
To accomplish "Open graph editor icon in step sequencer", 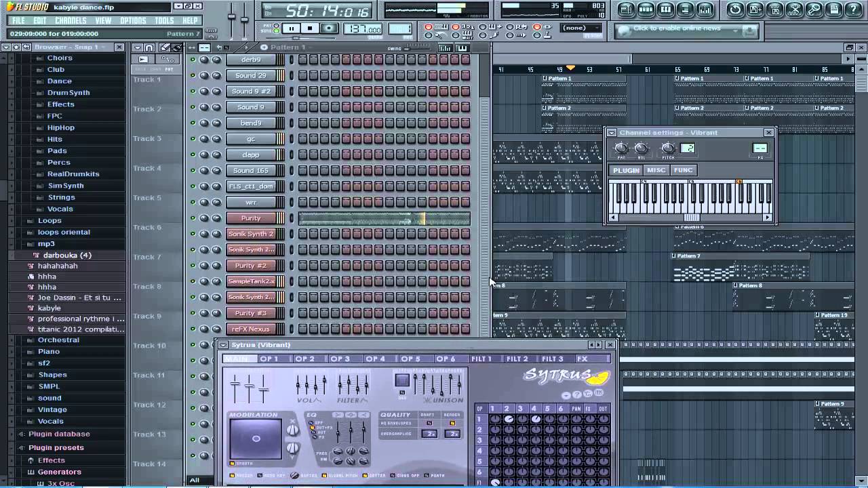I will pyautogui.click(x=446, y=48).
